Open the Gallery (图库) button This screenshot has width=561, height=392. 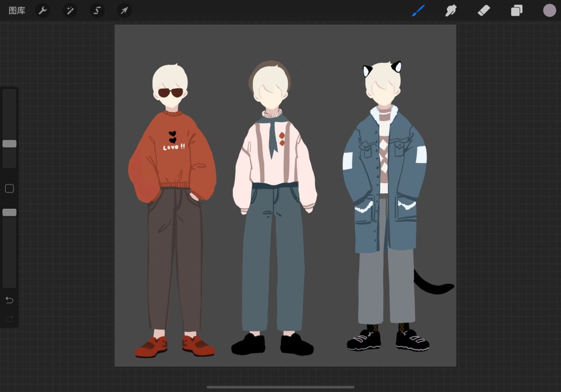point(17,11)
